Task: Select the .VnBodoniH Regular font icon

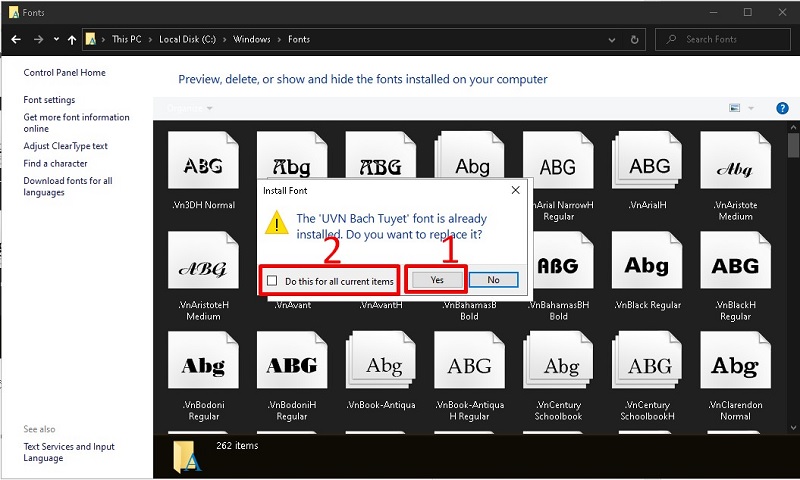Action: pos(292,360)
